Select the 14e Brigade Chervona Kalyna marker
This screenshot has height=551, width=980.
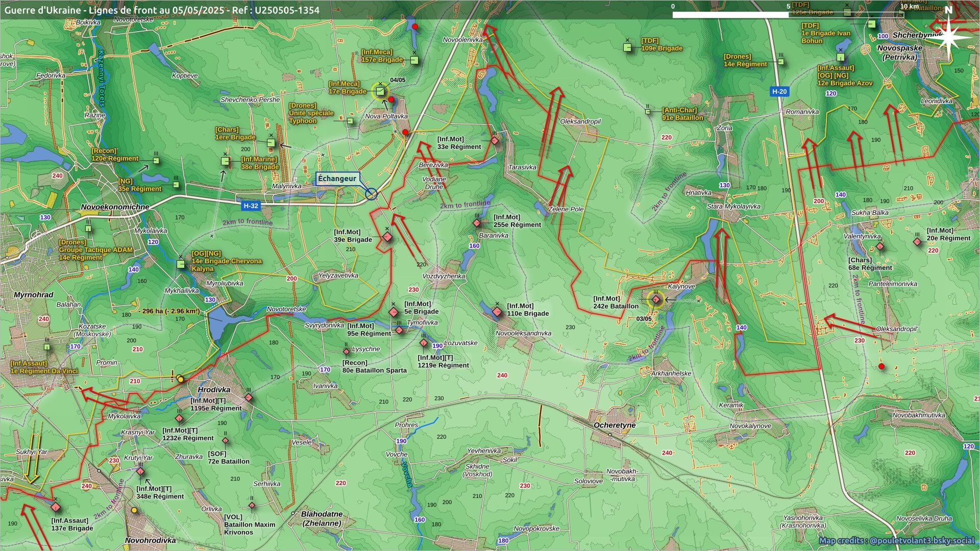coord(181,264)
